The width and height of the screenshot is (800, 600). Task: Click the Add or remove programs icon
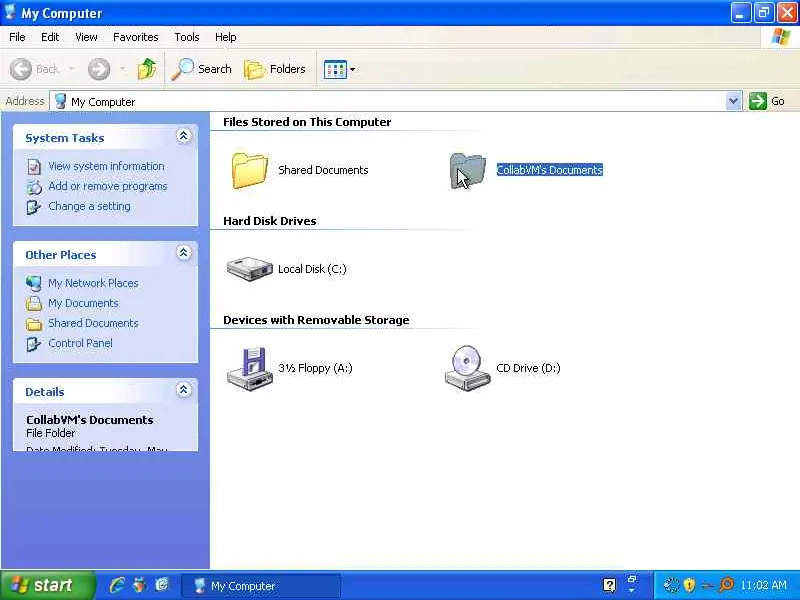[34, 187]
